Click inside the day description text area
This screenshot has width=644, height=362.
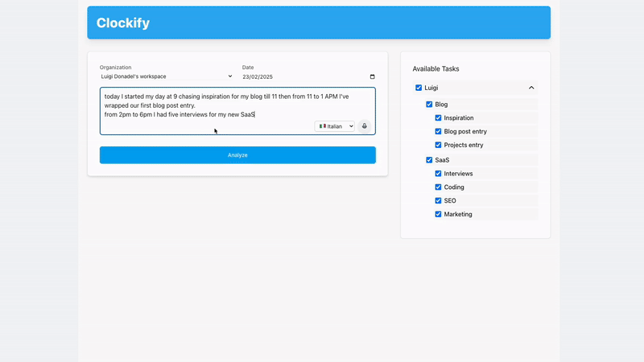tap(237, 111)
